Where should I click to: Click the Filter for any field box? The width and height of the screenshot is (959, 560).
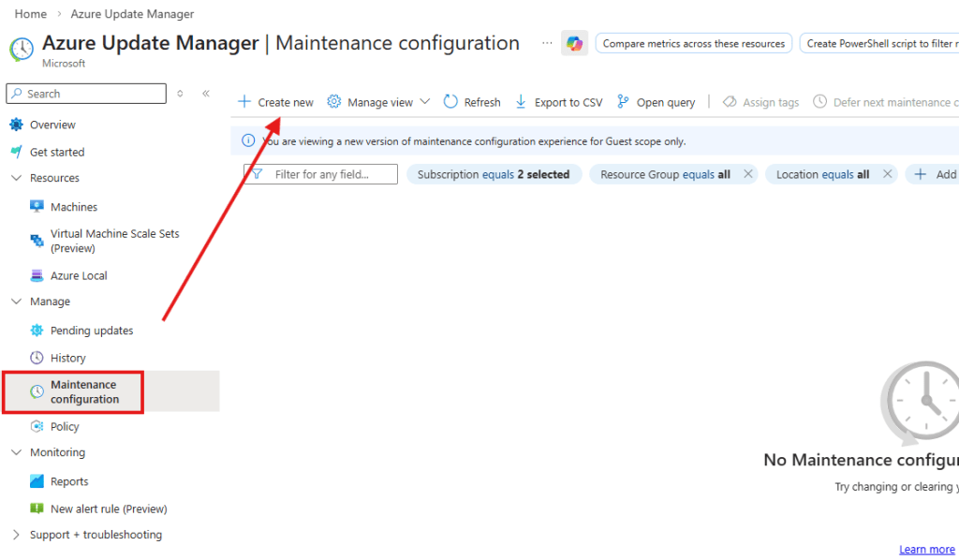321,174
